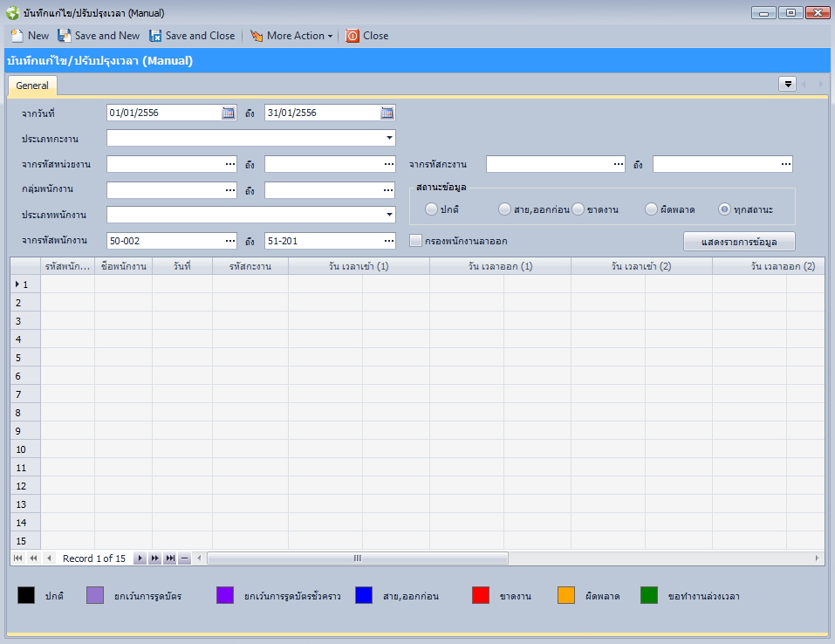The width and height of the screenshot is (835, 644).
Task: Browse for to-department code lookup
Action: click(389, 164)
